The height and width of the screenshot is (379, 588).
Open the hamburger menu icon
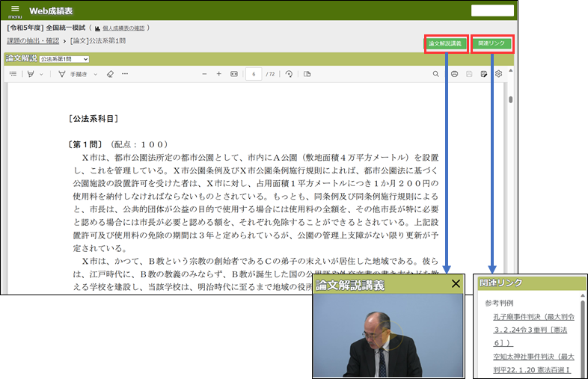[15, 10]
